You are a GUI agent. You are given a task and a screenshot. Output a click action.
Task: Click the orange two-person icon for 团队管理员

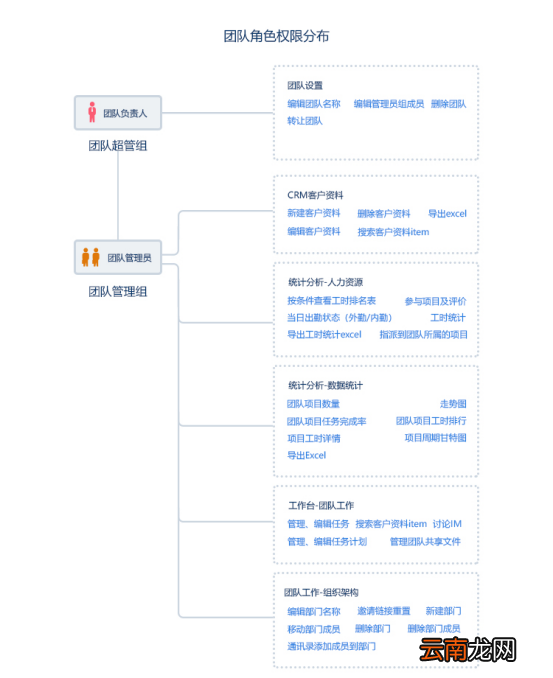pos(90,257)
